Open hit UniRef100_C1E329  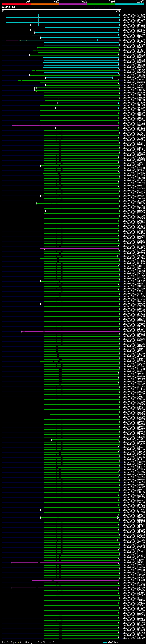pos(134,105)
